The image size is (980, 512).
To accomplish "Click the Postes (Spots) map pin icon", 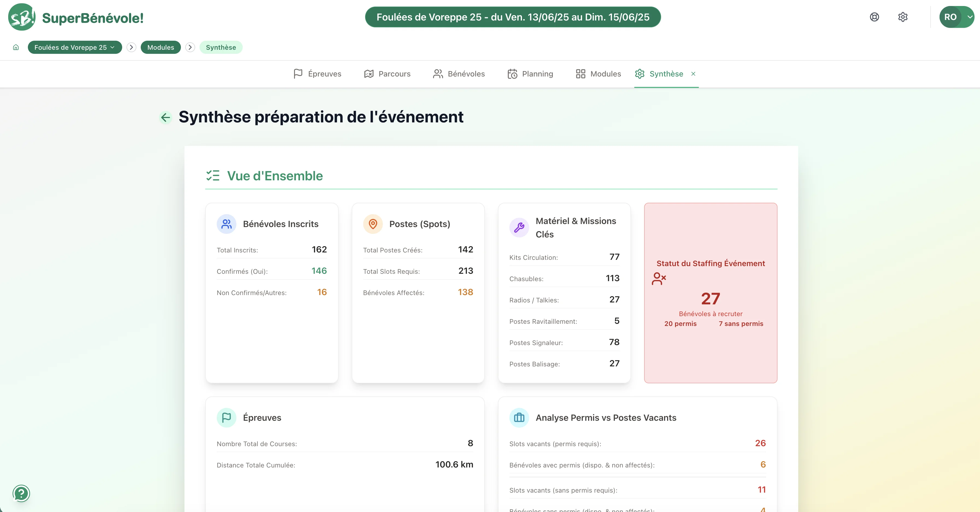I will [x=373, y=224].
